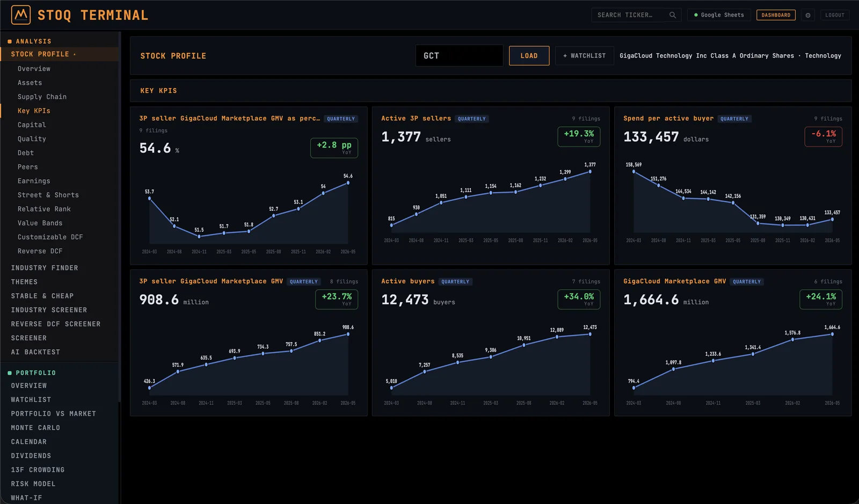
Task: Click the 158,569 data point on spend chart
Action: pyautogui.click(x=634, y=172)
